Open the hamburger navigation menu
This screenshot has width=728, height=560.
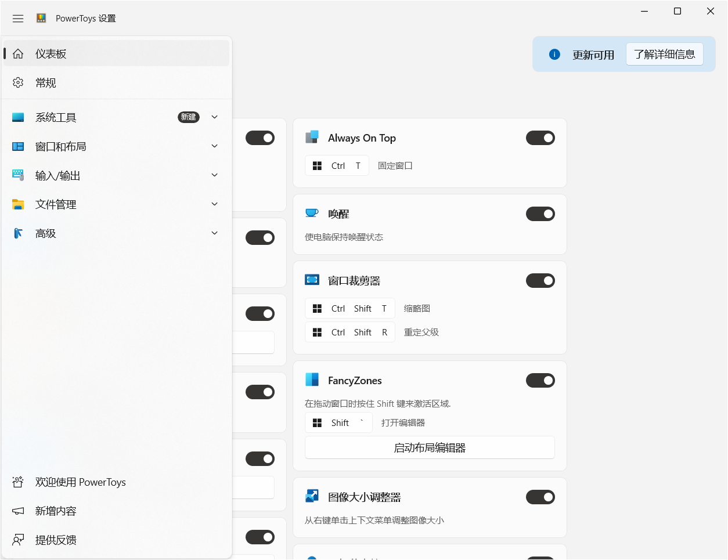(18, 19)
